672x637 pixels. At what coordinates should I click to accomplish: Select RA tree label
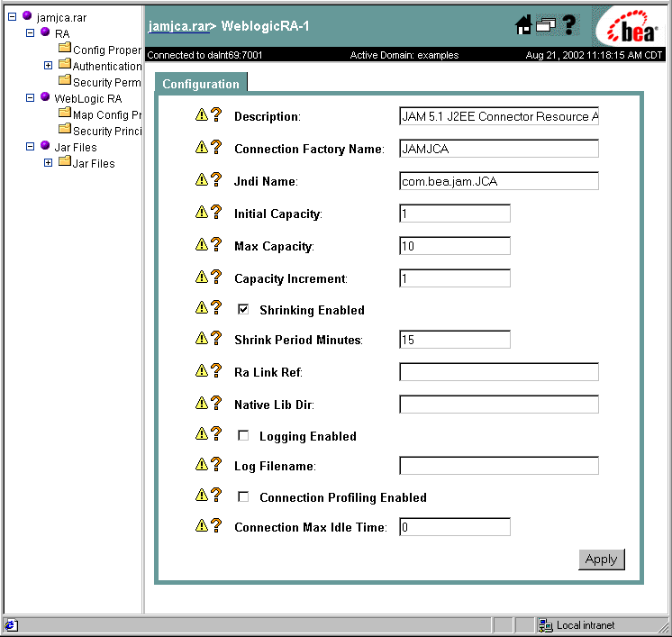pyautogui.click(x=62, y=34)
